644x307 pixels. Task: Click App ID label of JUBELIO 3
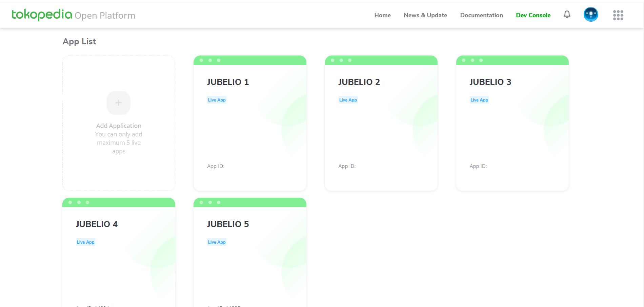pyautogui.click(x=478, y=166)
